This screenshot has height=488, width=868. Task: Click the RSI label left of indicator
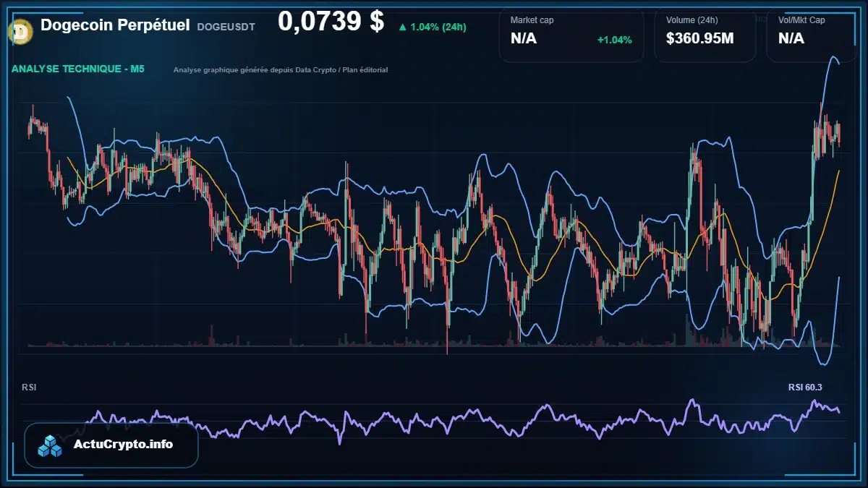pyautogui.click(x=29, y=388)
